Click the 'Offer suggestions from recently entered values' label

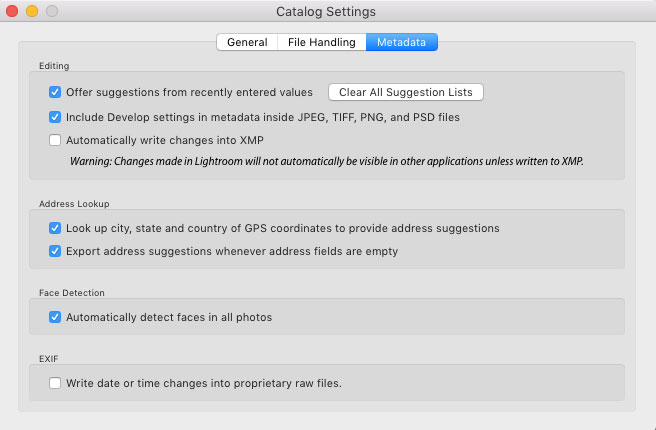point(190,92)
